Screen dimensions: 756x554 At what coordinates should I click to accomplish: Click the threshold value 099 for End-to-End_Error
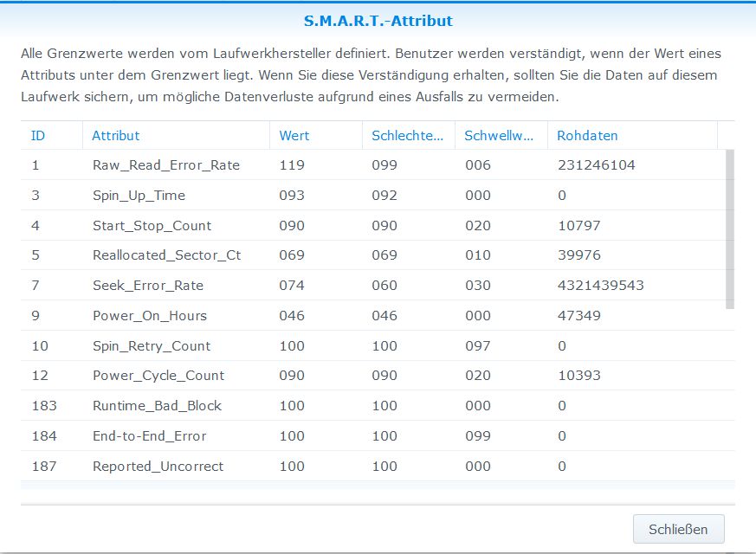coord(478,436)
